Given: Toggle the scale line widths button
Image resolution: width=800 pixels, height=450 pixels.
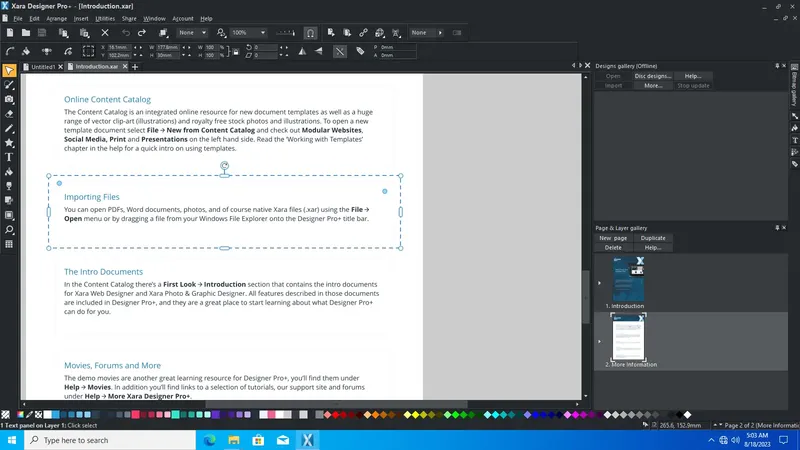Looking at the screenshot, I should [340, 51].
